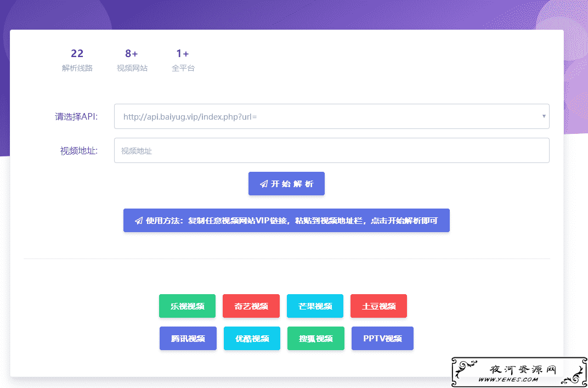
Task: Click the 8+ statistic
Action: [x=132, y=53]
